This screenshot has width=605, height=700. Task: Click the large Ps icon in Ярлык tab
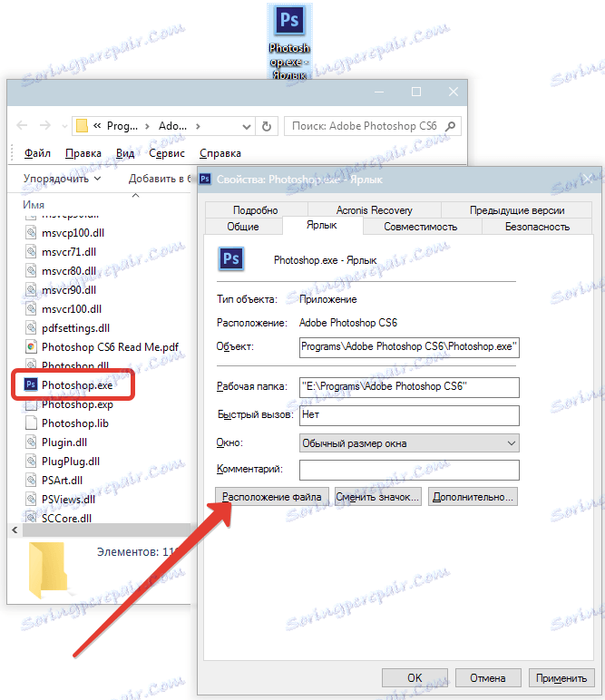pos(231,259)
